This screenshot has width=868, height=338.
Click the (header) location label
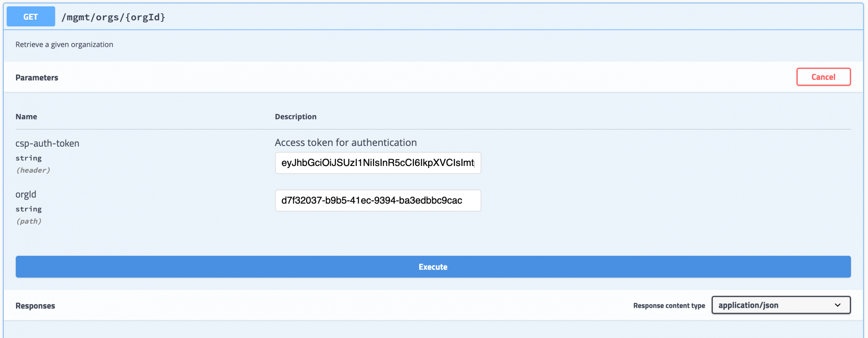(x=33, y=170)
